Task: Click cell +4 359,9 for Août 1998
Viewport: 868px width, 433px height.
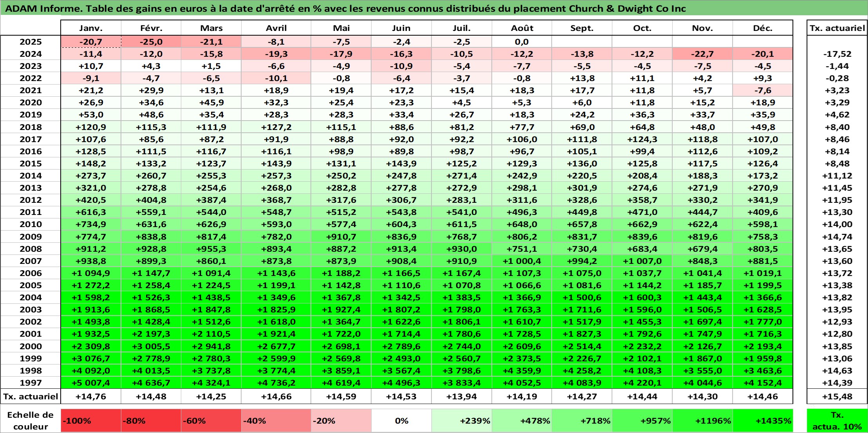Action: point(522,370)
